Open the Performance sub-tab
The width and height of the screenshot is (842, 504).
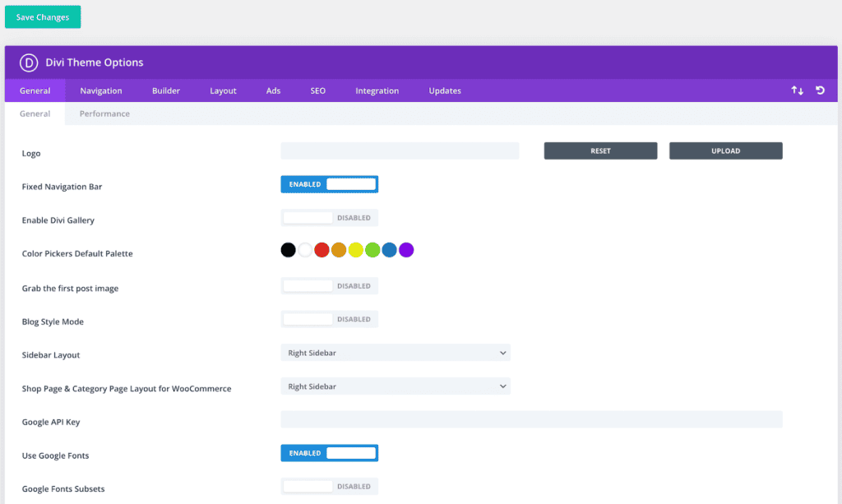pos(104,113)
